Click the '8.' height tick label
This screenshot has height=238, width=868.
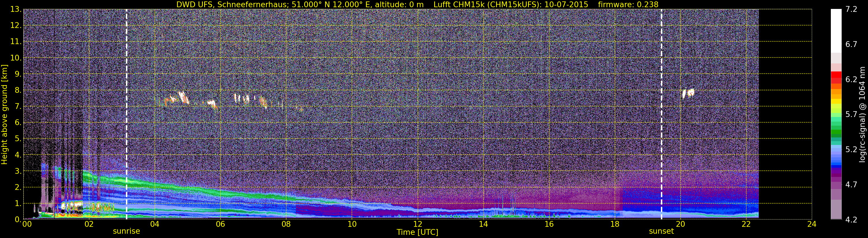click(x=18, y=90)
